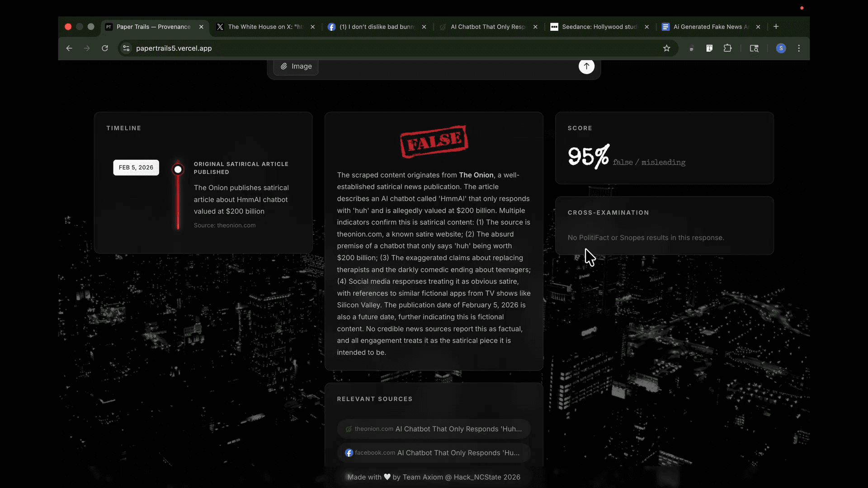Open the Chrome three-dot menu
This screenshot has height=488, width=868.
click(799, 48)
